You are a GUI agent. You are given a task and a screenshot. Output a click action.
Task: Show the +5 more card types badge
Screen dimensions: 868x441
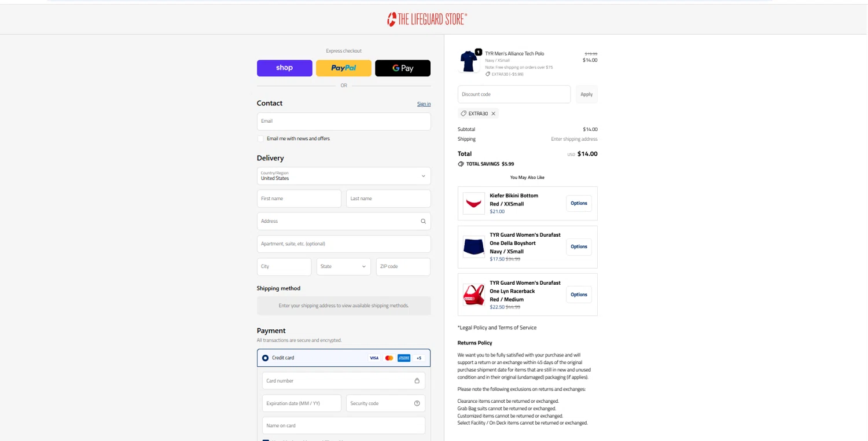(x=419, y=358)
